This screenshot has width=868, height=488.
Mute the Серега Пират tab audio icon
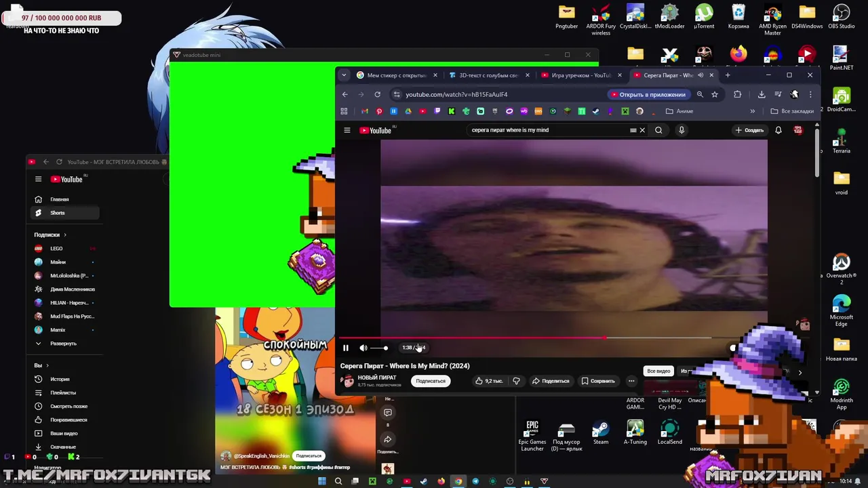point(701,75)
